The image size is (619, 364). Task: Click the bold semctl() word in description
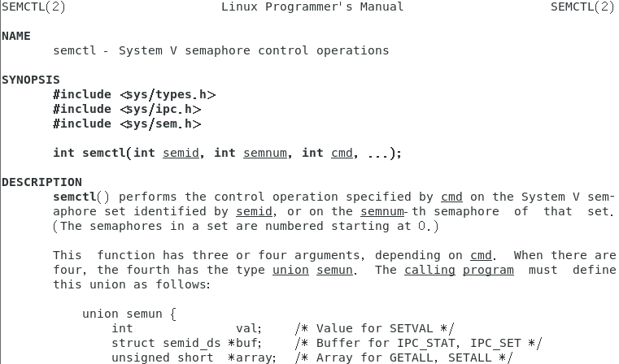(81, 197)
